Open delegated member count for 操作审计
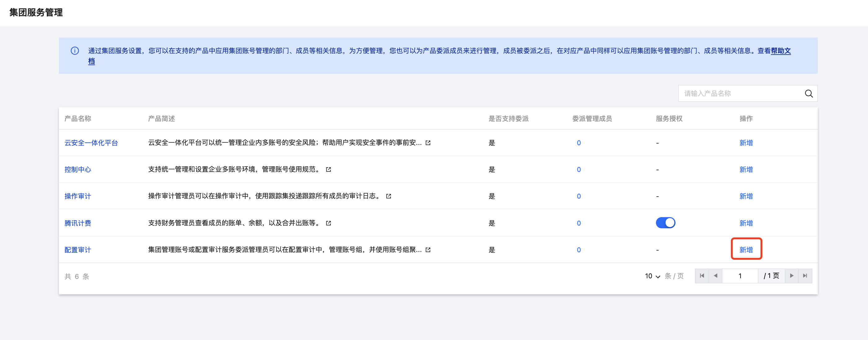Screen dimensions: 868x340 pyautogui.click(x=578, y=196)
